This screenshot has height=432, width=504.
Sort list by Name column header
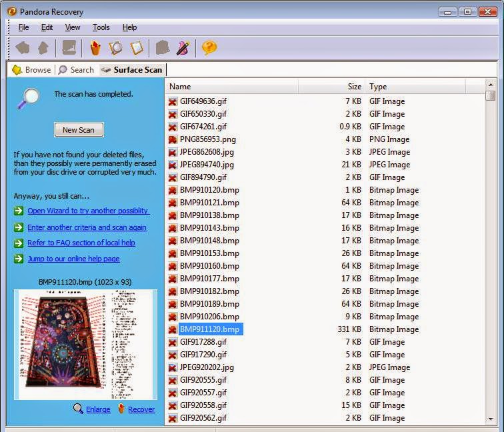(232, 87)
